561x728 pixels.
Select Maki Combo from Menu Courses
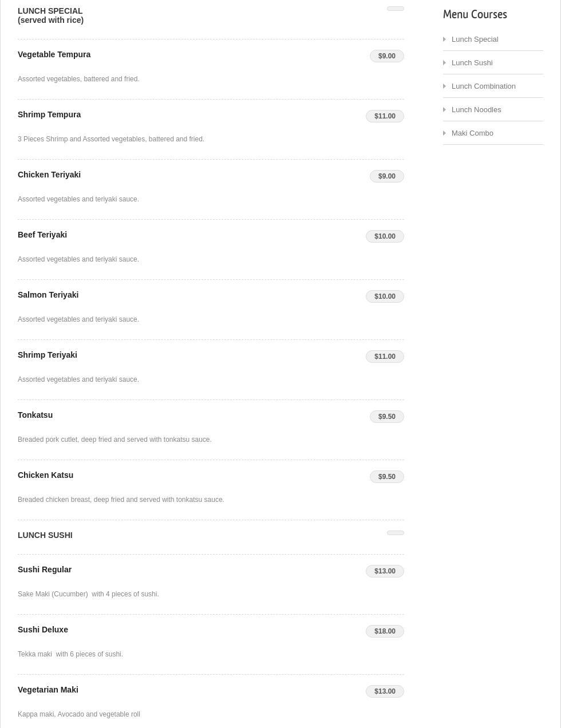pyautogui.click(x=472, y=133)
